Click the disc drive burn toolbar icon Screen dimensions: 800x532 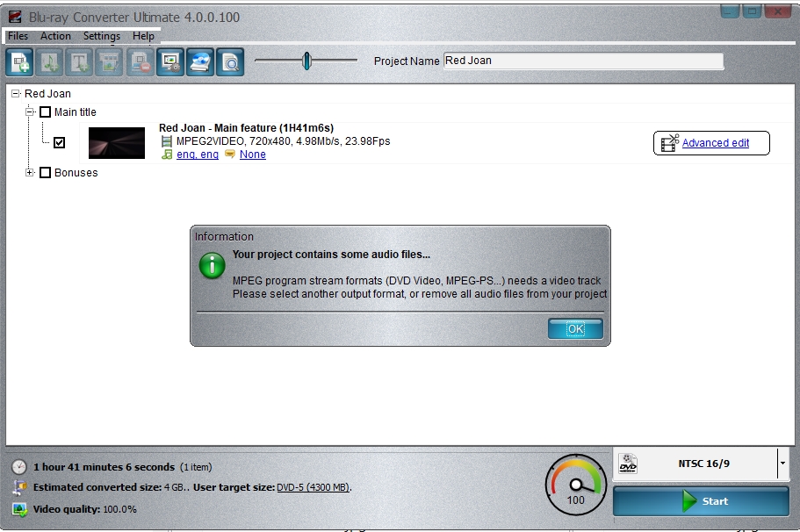pos(200,62)
